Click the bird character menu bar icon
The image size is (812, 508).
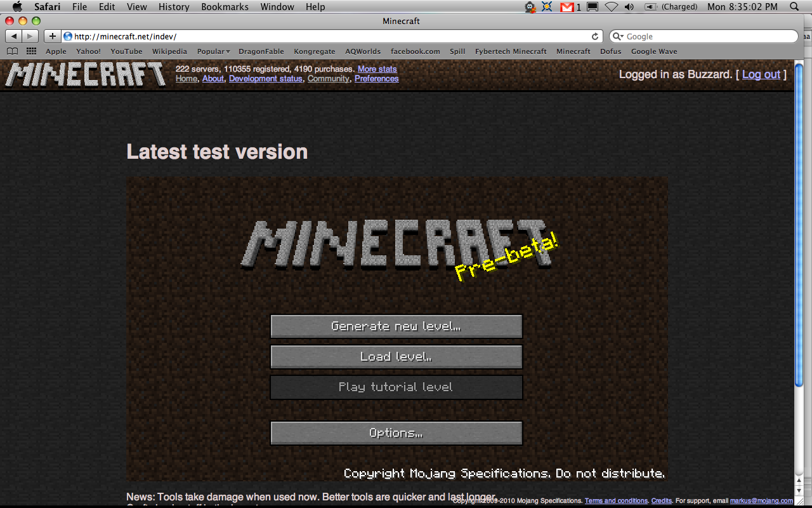[530, 7]
